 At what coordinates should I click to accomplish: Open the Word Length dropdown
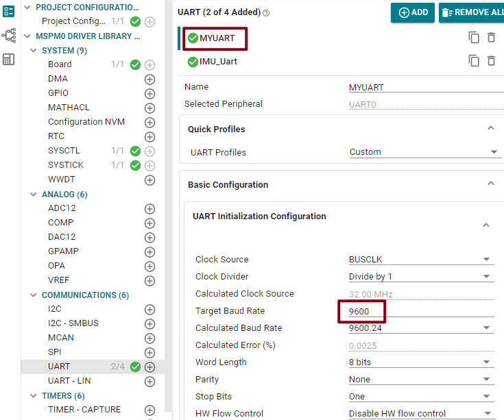pyautogui.click(x=422, y=362)
